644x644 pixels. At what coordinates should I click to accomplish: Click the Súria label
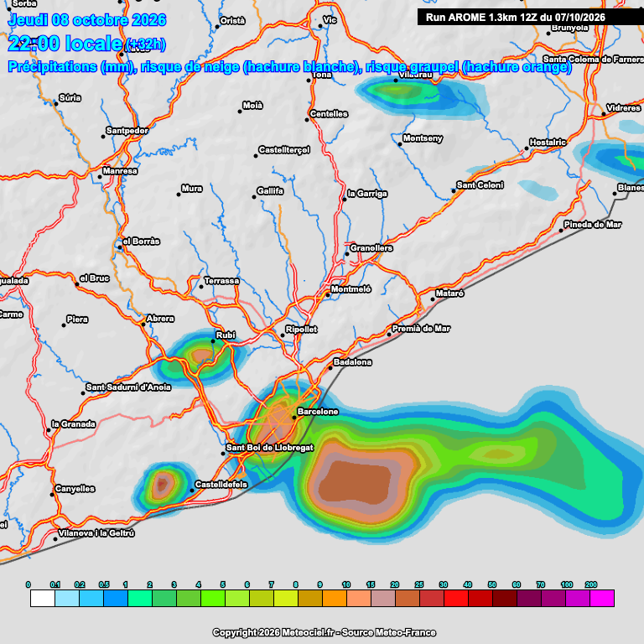point(70,98)
